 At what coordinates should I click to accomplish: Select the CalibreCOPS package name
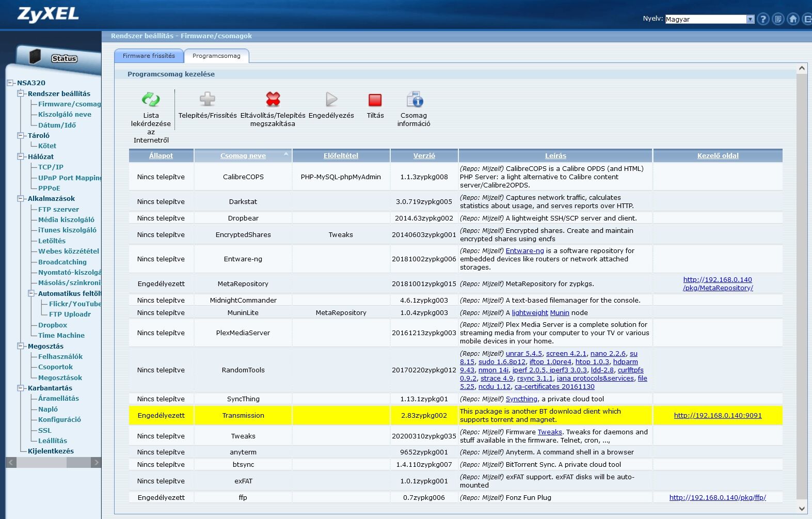pos(243,177)
